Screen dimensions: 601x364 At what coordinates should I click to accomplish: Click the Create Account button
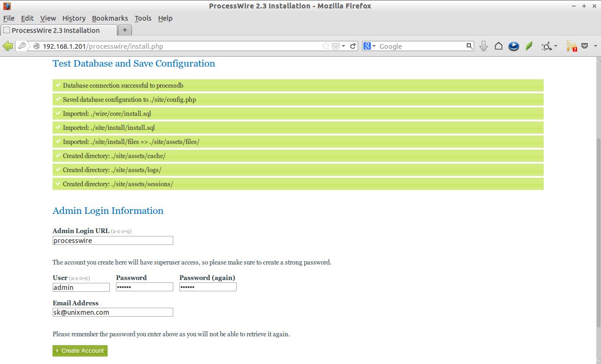click(x=80, y=350)
